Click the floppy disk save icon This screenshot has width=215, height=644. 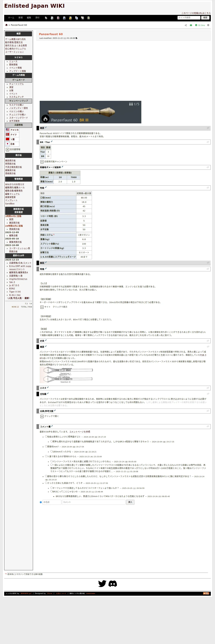[64, 18]
